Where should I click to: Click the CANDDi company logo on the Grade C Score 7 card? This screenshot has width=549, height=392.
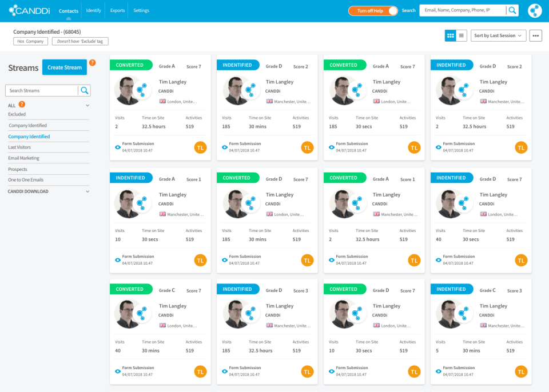pyautogui.click(x=142, y=314)
